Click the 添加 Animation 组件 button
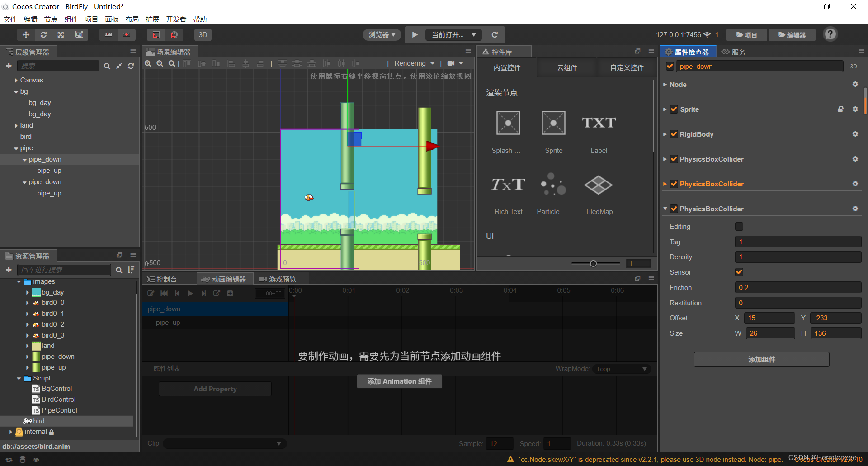The width and height of the screenshot is (868, 466). pos(399,381)
